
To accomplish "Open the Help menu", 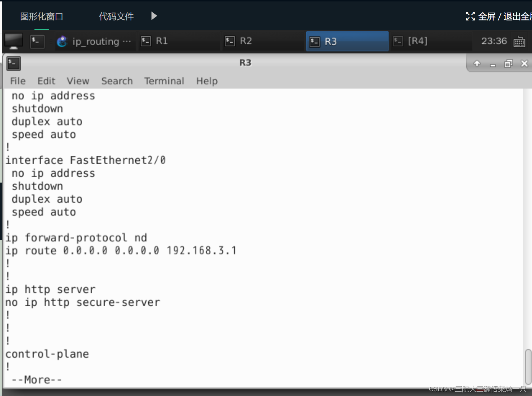I will [207, 81].
